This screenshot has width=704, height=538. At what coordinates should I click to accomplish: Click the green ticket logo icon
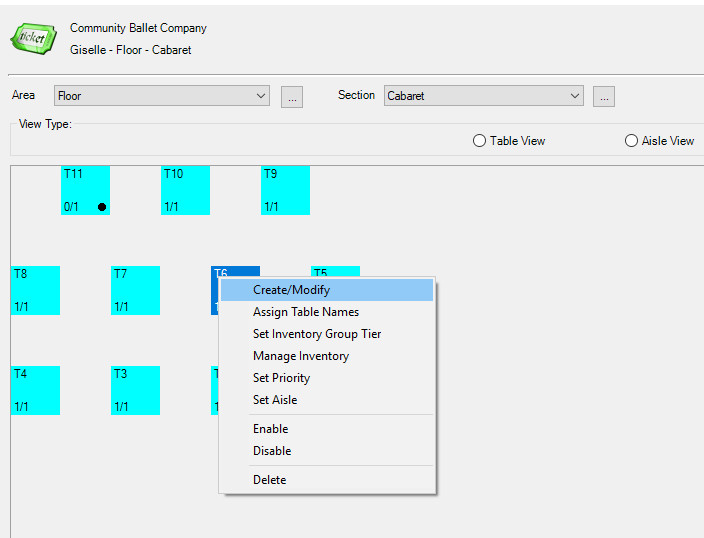click(33, 38)
